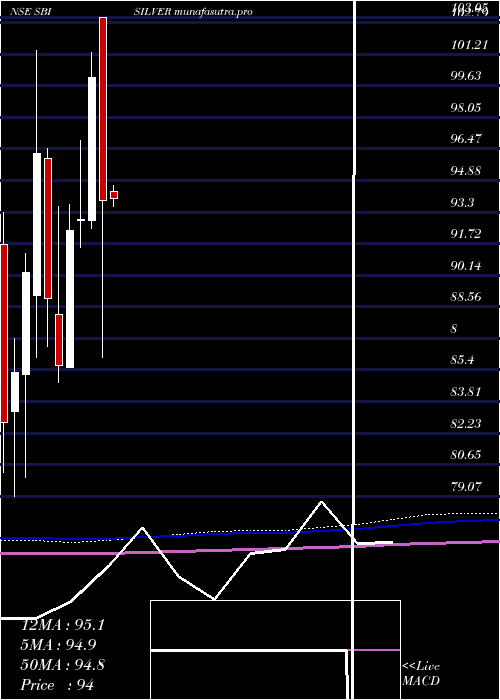The height and width of the screenshot is (700, 500).
Task: Click the 83.81 price axis label
Action: click(466, 392)
